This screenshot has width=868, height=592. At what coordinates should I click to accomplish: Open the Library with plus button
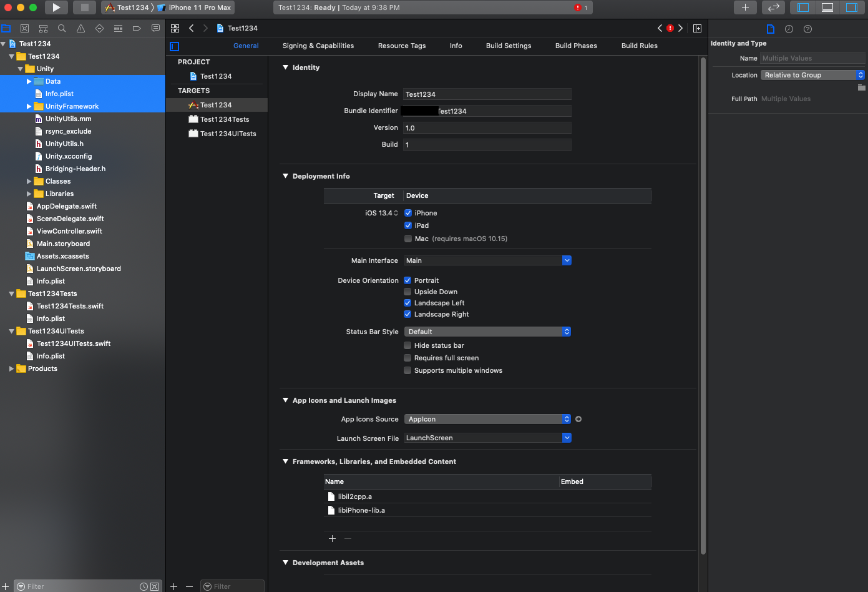(x=745, y=7)
